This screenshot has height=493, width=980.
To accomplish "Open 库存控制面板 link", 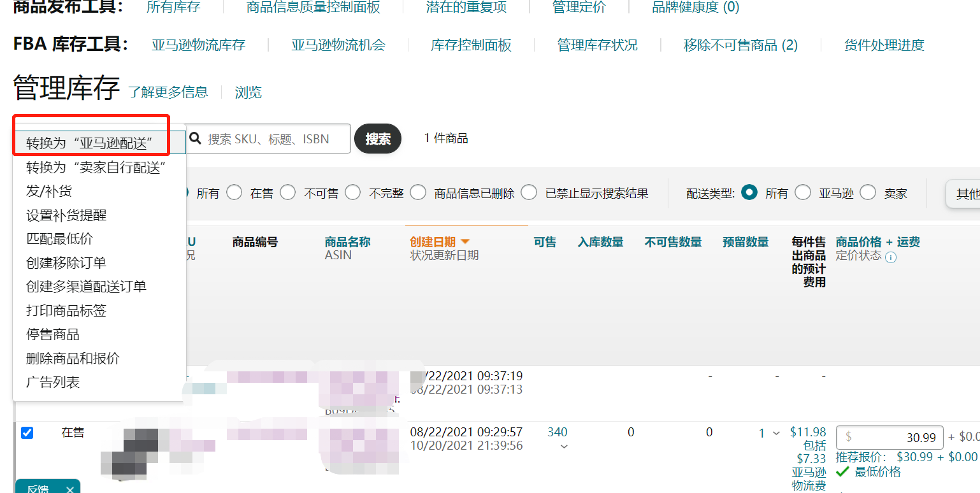I will click(x=471, y=45).
